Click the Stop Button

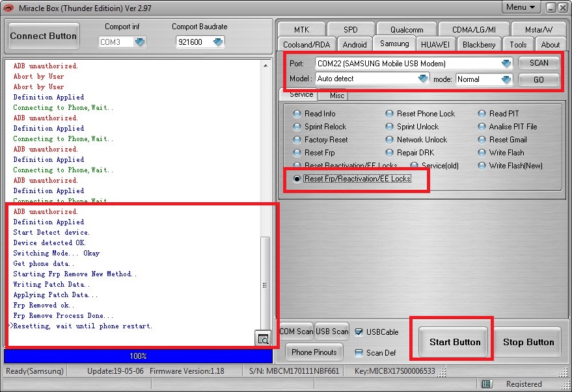tap(528, 342)
